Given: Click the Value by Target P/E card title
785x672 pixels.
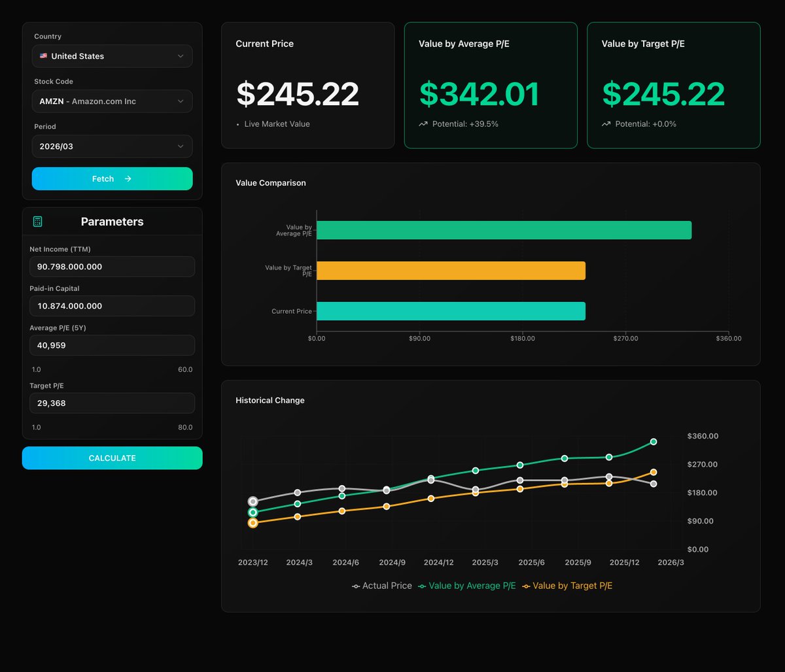Looking at the screenshot, I should (x=643, y=44).
